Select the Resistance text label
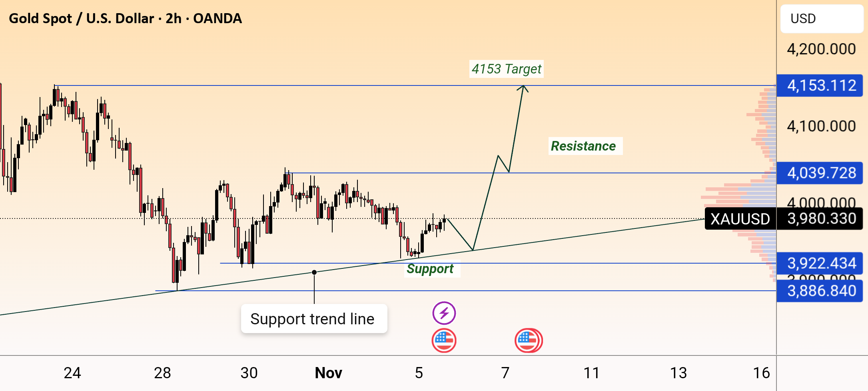The width and height of the screenshot is (868, 391). click(585, 146)
